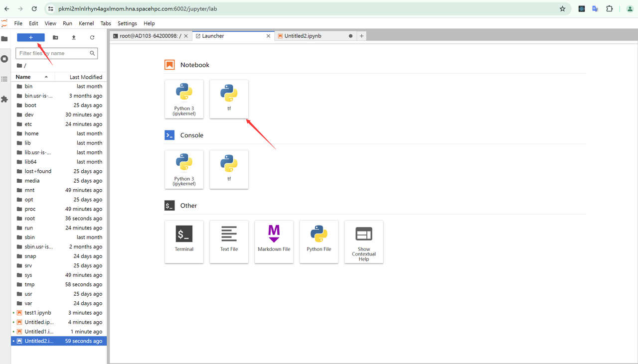Select the Untitled2 notebook file
This screenshot has height=364, width=638.
(59, 341)
